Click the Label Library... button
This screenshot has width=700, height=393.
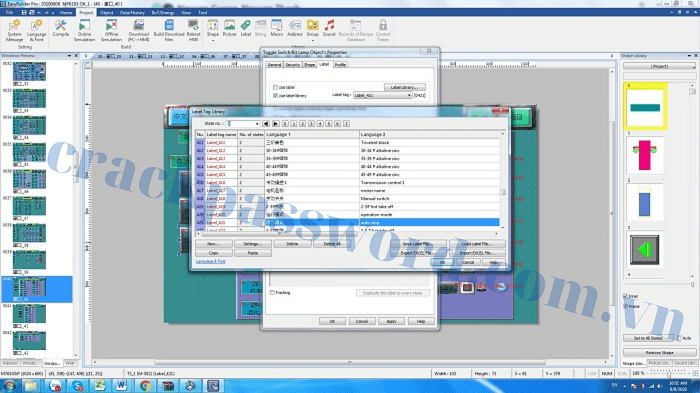click(404, 87)
